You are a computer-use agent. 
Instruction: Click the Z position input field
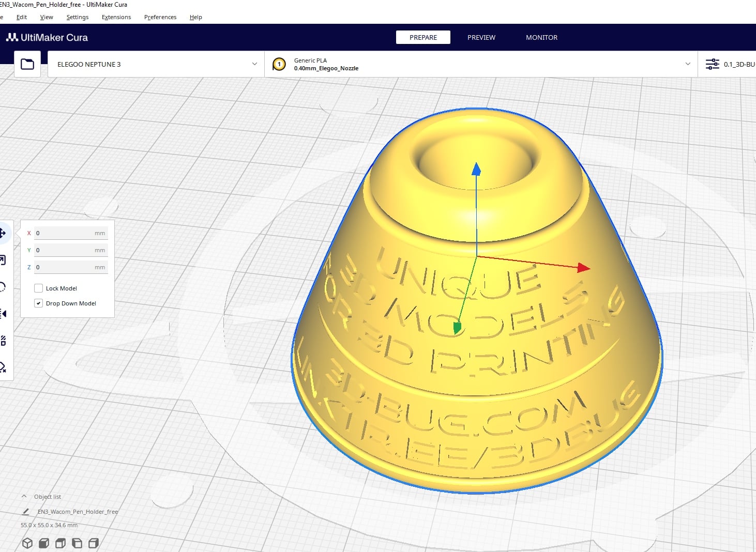coord(71,267)
